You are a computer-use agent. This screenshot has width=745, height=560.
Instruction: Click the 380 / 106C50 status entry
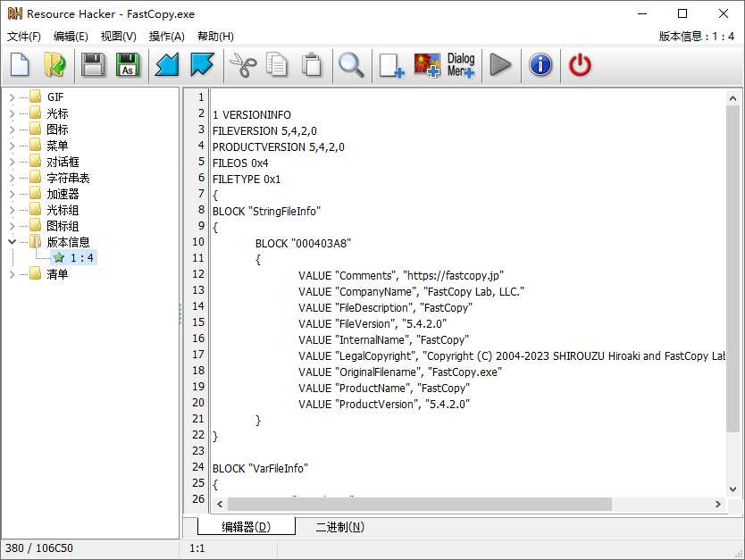(39, 548)
